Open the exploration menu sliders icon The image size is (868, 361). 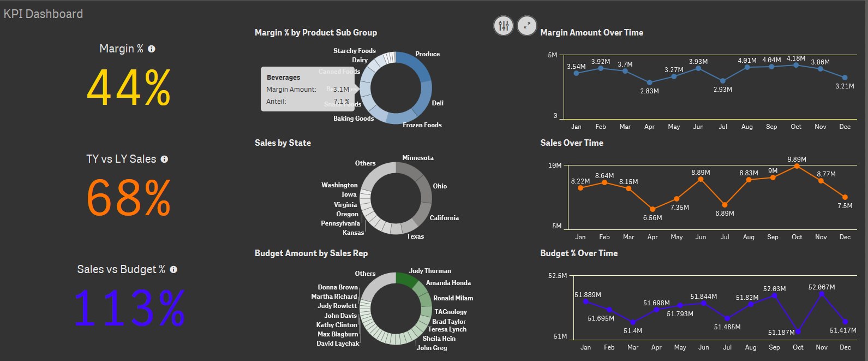coord(504,26)
